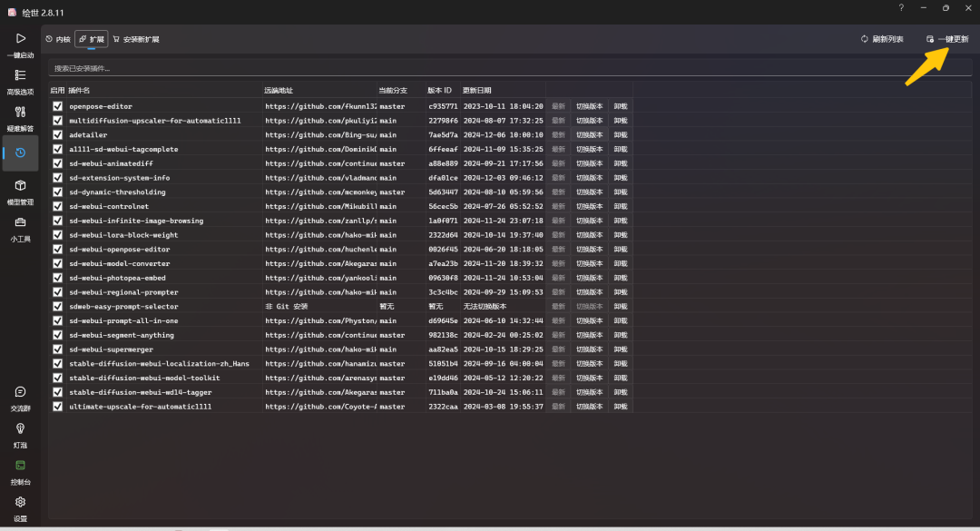The height and width of the screenshot is (531, 980).
Task: Open 设置 at the bottom of sidebar
Action: [20, 506]
